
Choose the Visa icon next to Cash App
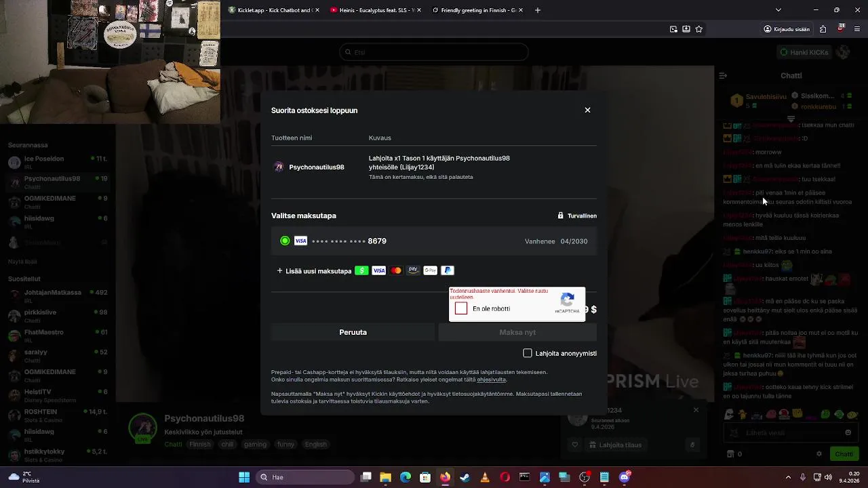point(379,270)
